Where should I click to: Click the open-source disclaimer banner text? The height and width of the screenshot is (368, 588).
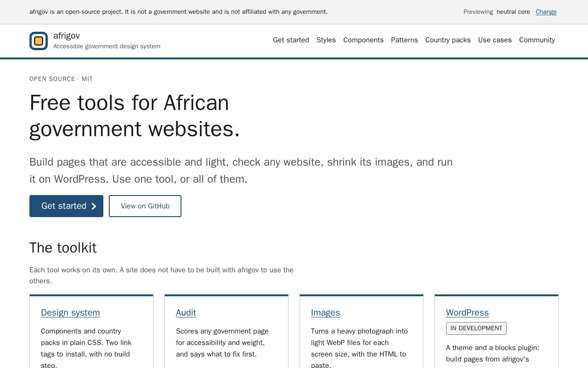[178, 12]
